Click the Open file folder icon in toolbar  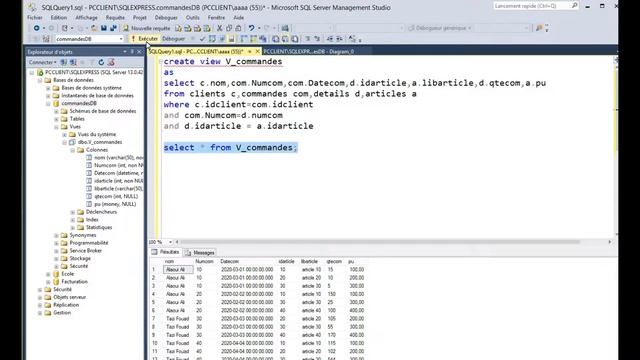coord(94,28)
